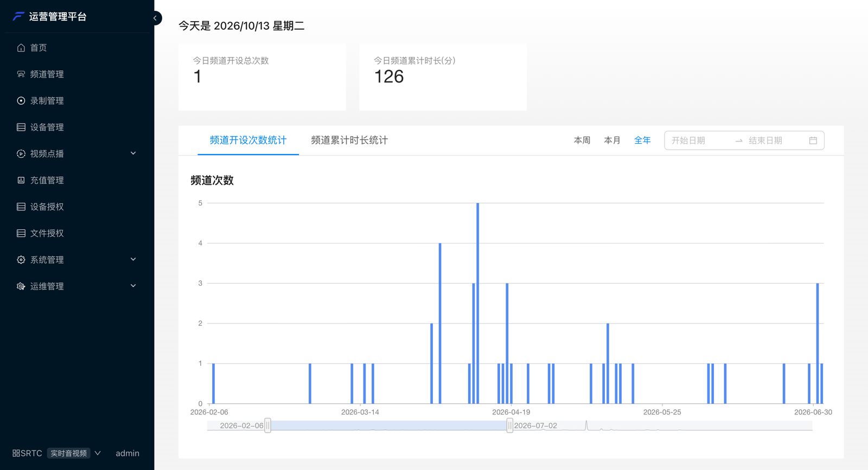Viewport: 868px width, 470px height.
Task: Click the 充值管理 chart icon
Action: pyautogui.click(x=21, y=181)
